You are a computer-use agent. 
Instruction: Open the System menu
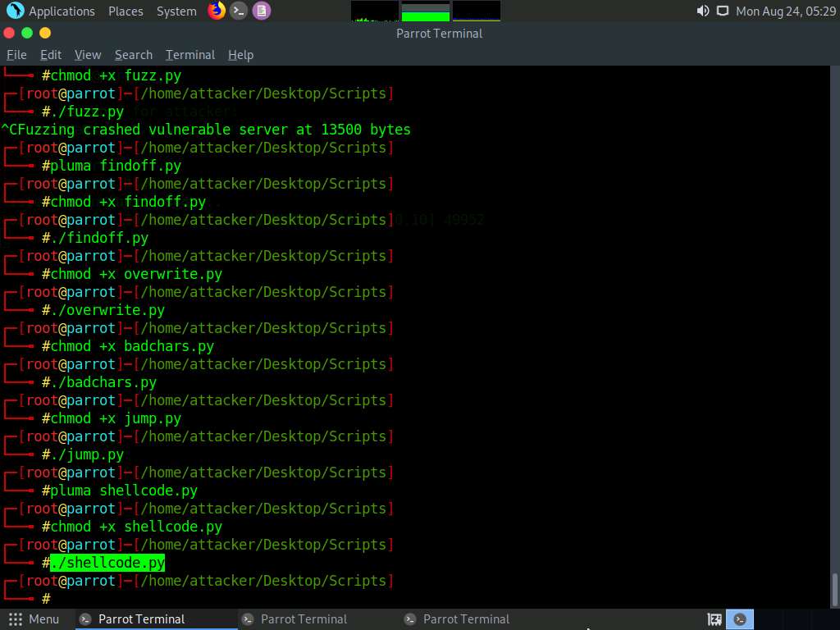tap(176, 11)
